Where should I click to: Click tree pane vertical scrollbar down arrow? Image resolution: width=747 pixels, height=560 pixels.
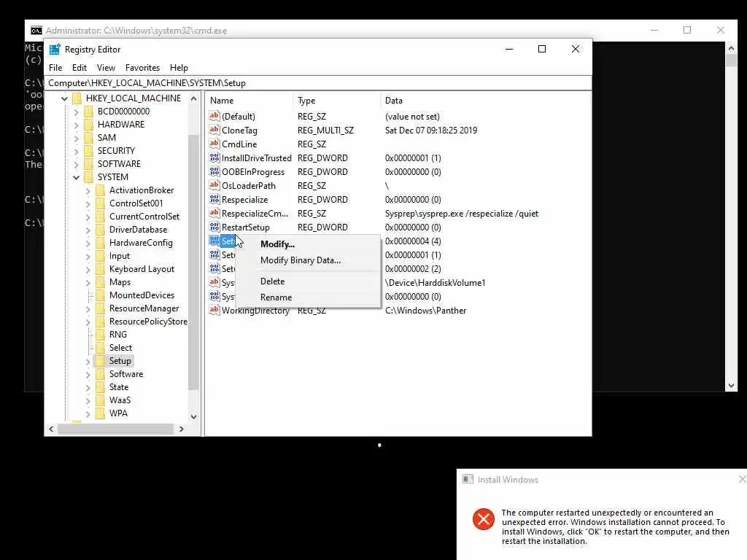pyautogui.click(x=194, y=416)
